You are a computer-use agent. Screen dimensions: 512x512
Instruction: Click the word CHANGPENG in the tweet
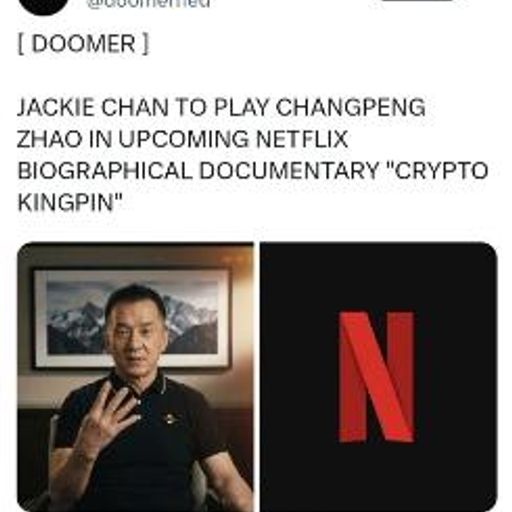point(351,107)
